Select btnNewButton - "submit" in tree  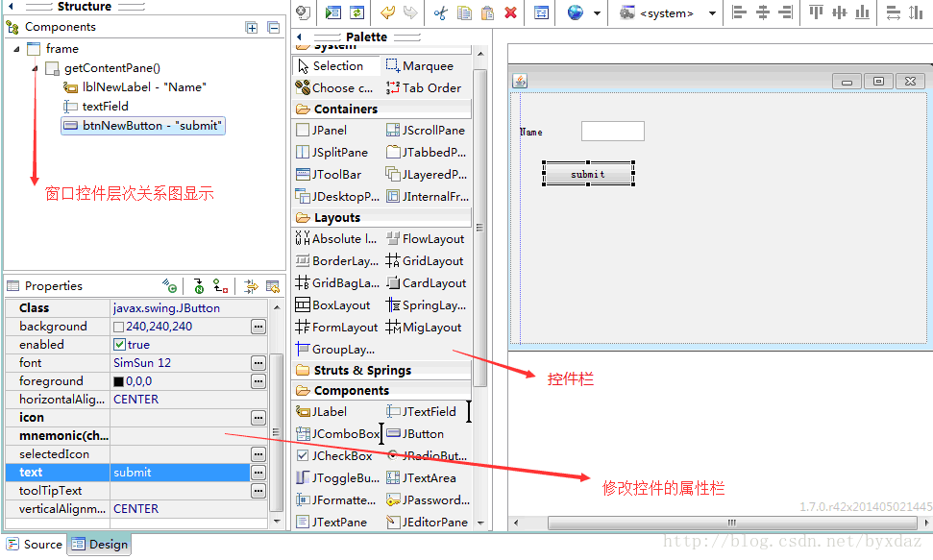(143, 126)
